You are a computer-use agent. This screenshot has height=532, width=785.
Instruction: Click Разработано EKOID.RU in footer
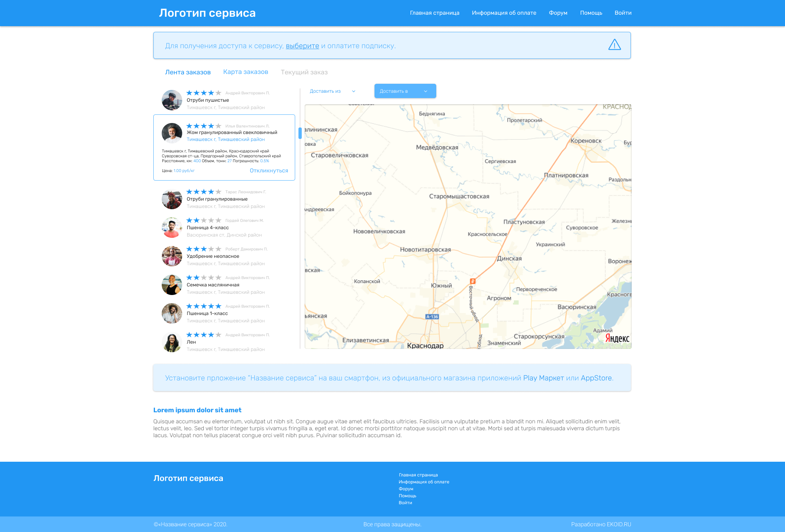click(x=601, y=525)
